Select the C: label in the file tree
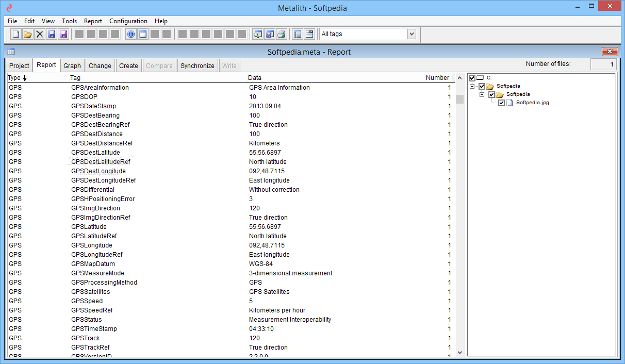Viewport: 625px width, 364px height. [x=489, y=78]
